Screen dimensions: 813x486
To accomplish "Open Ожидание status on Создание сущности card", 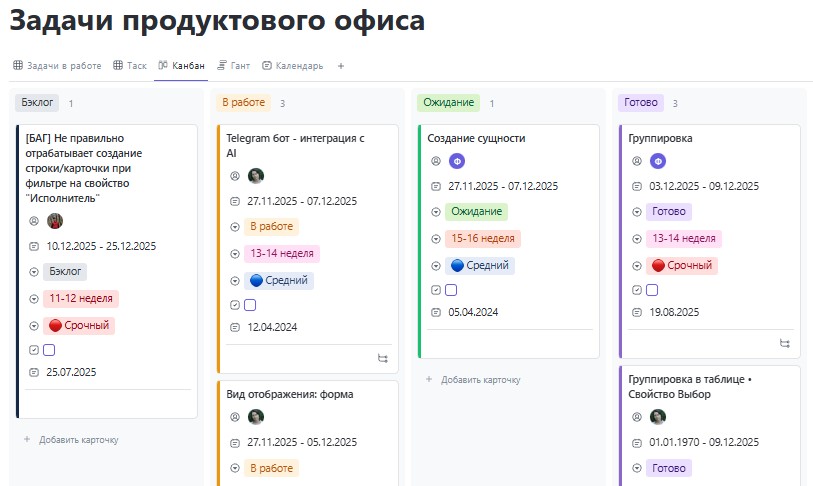I will pyautogui.click(x=476, y=211).
